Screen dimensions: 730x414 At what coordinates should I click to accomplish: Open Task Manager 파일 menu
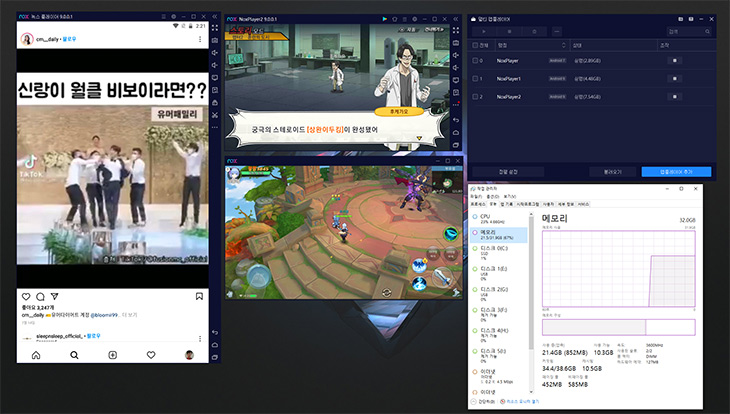[x=476, y=197]
